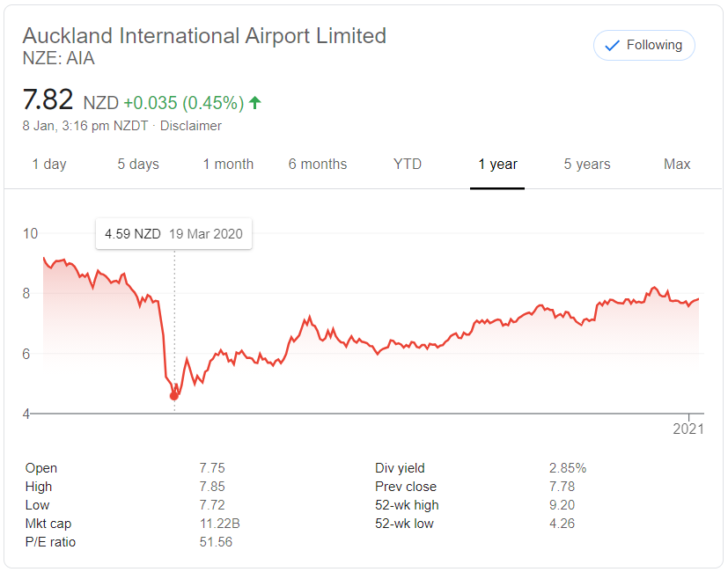Screen dimensions: 728x572
Task: Click the red dot marker at 19 Mar 2020
Action: click(x=174, y=396)
